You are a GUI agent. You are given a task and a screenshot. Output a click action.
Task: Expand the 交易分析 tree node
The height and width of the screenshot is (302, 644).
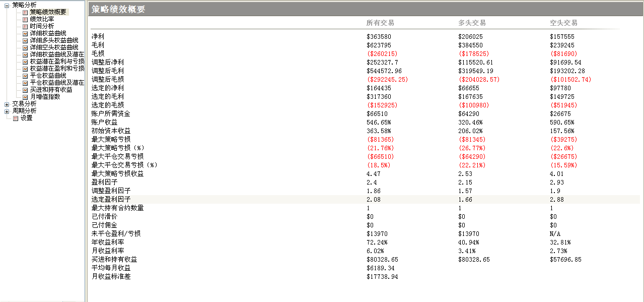coord(7,104)
